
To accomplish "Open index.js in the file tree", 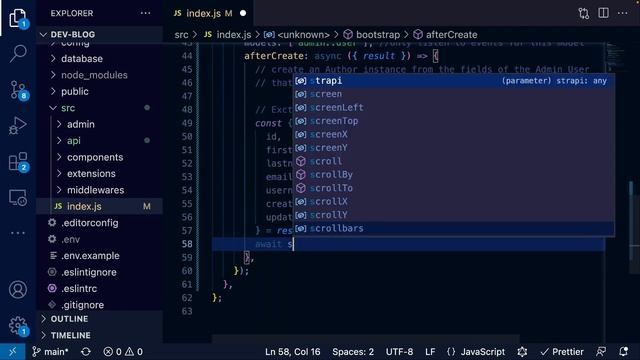I will pos(100,206).
